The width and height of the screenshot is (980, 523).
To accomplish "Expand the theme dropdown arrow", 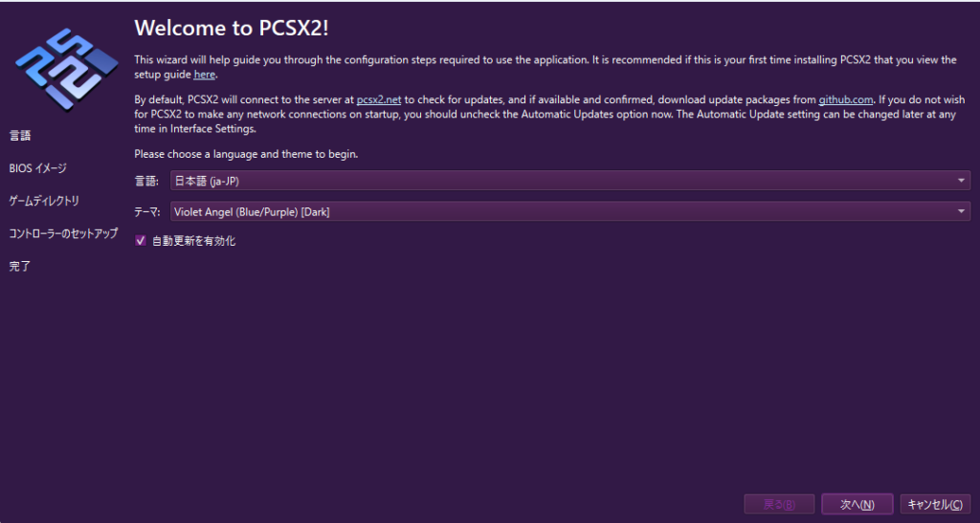I will pos(961,211).
